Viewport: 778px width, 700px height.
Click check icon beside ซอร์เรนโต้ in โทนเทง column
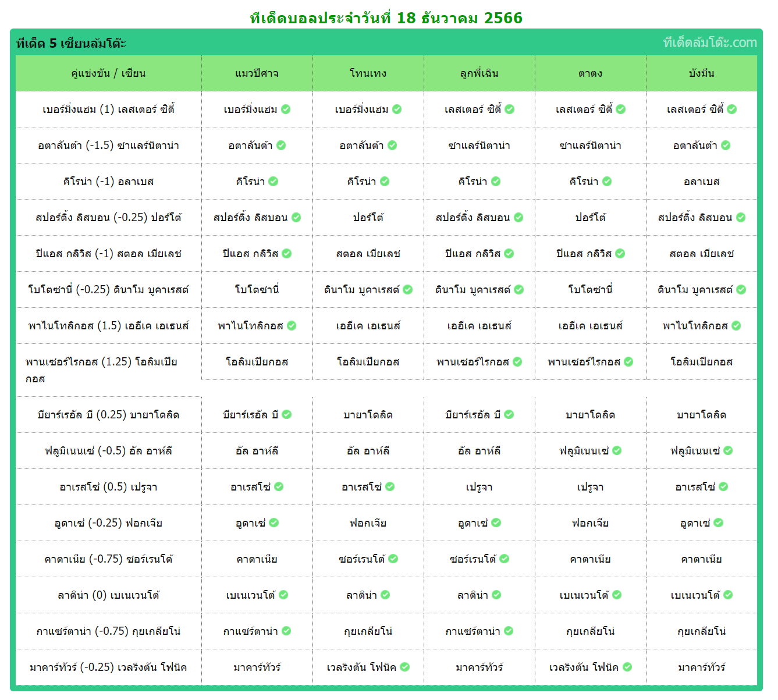(393, 559)
